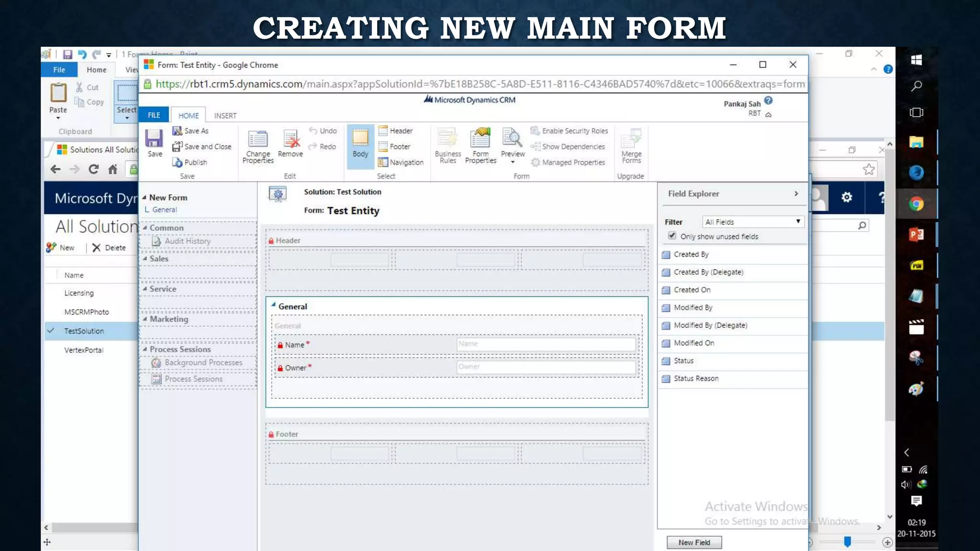The width and height of the screenshot is (980, 551).
Task: Switch to the HOME ribbon tab
Action: click(189, 115)
